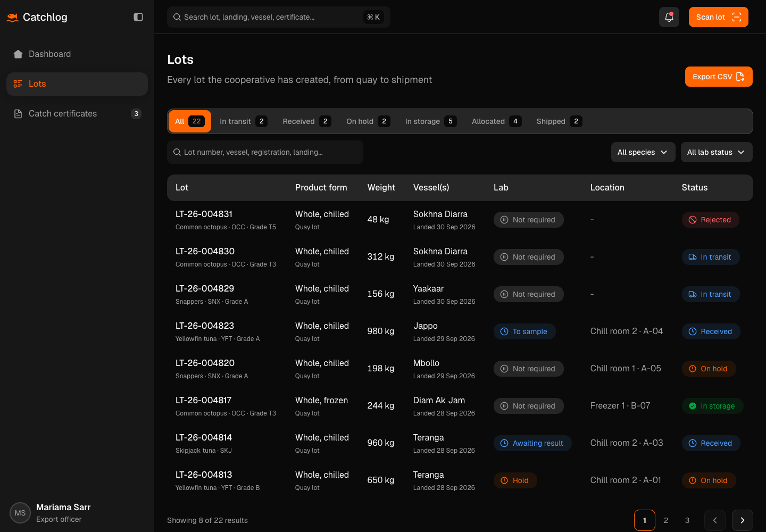Click the Lots list icon in sidebar
766x532 pixels.
click(18, 84)
